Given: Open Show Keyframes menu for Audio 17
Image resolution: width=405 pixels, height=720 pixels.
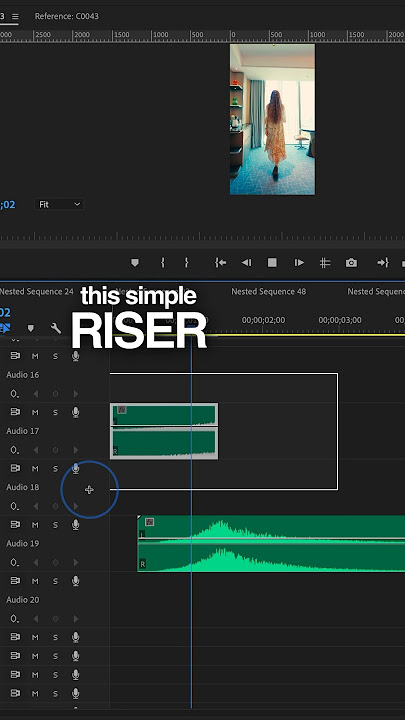Looking at the screenshot, I should tap(15, 450).
